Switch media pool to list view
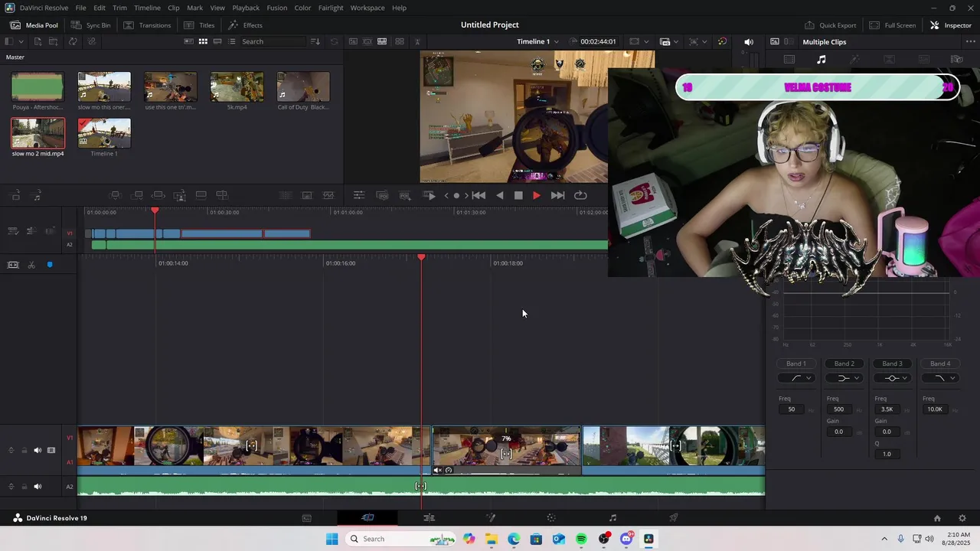The image size is (980, 551). (232, 41)
